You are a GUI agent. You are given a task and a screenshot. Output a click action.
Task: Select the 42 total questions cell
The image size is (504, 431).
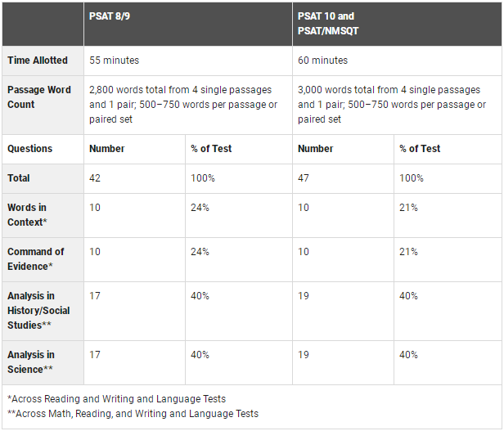click(95, 178)
